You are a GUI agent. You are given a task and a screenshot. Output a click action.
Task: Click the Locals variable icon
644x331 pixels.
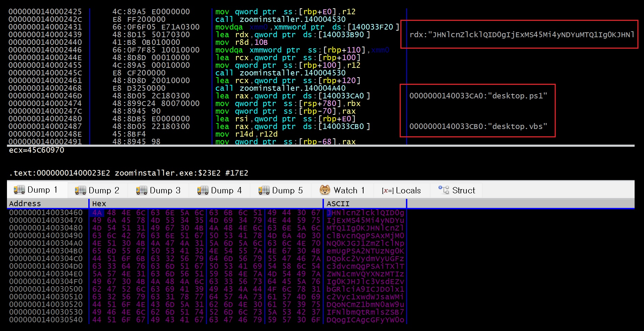[x=388, y=191]
